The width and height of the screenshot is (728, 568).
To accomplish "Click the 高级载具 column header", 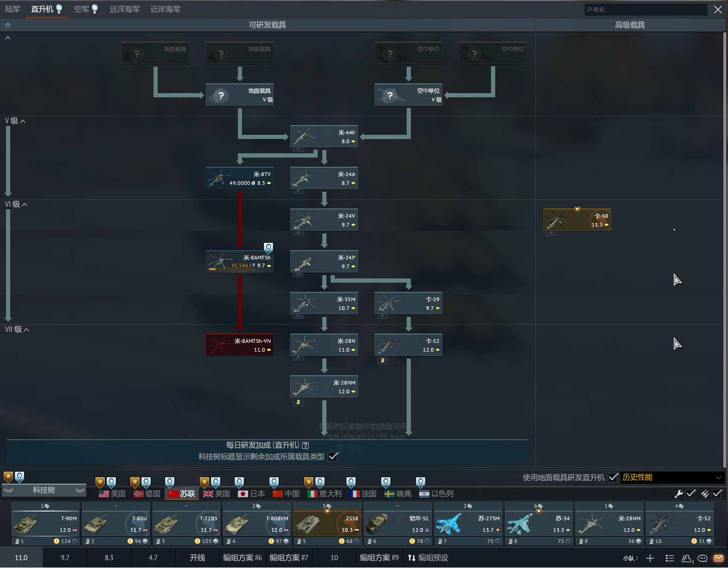I will pos(630,25).
